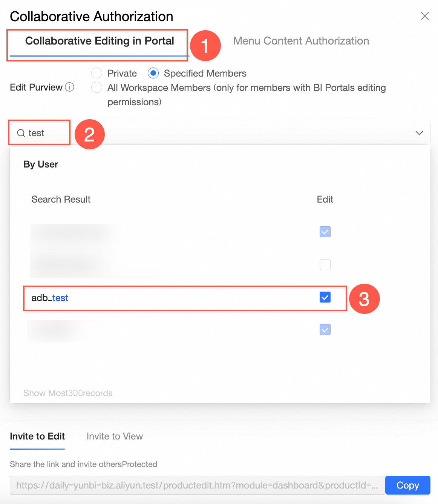Switch to Invite to View tab
438x504 pixels.
[115, 436]
